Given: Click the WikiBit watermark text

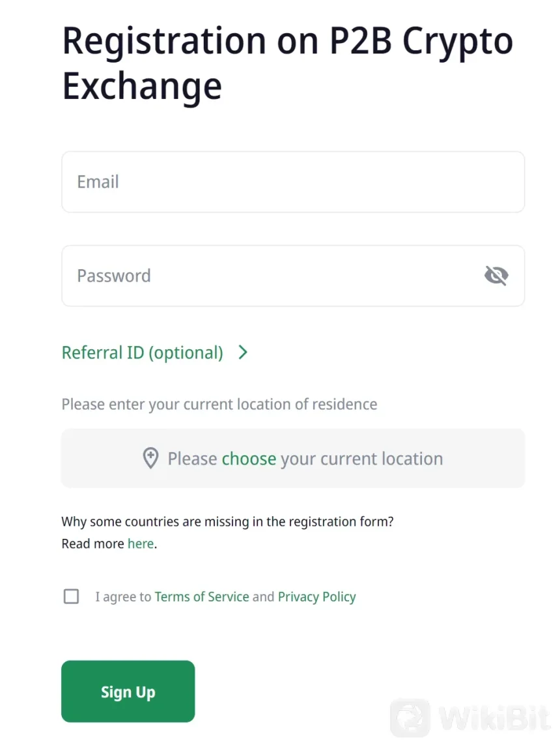Looking at the screenshot, I should (x=495, y=718).
